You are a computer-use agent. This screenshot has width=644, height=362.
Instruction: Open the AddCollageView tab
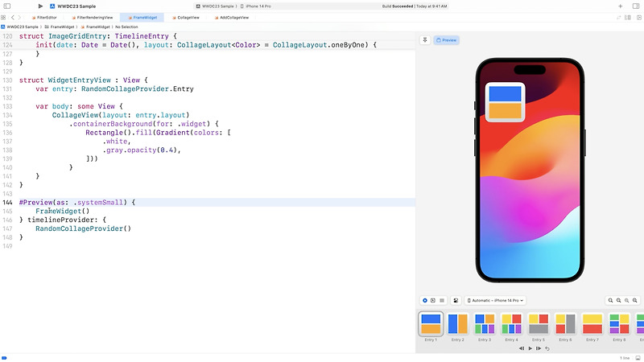point(232,18)
